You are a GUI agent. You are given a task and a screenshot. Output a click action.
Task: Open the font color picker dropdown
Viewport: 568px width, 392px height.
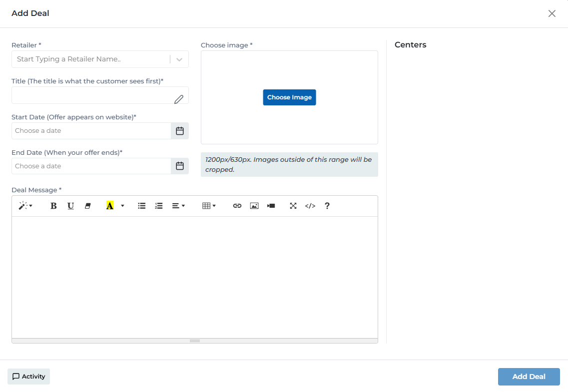point(122,205)
